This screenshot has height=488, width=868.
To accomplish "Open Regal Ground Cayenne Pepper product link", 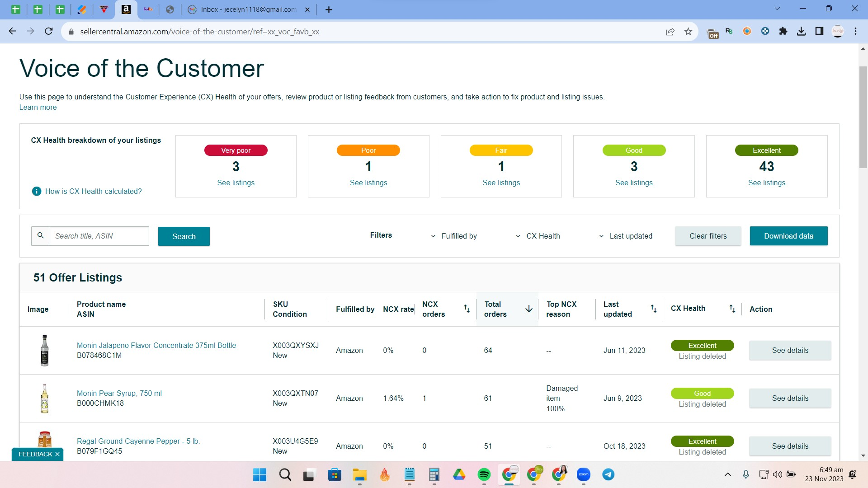I will click(x=138, y=441).
